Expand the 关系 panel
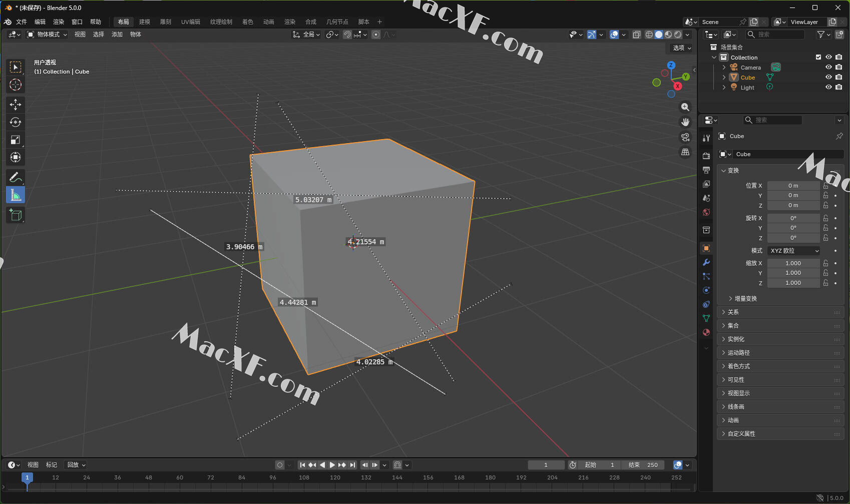The height and width of the screenshot is (504, 850). point(733,312)
